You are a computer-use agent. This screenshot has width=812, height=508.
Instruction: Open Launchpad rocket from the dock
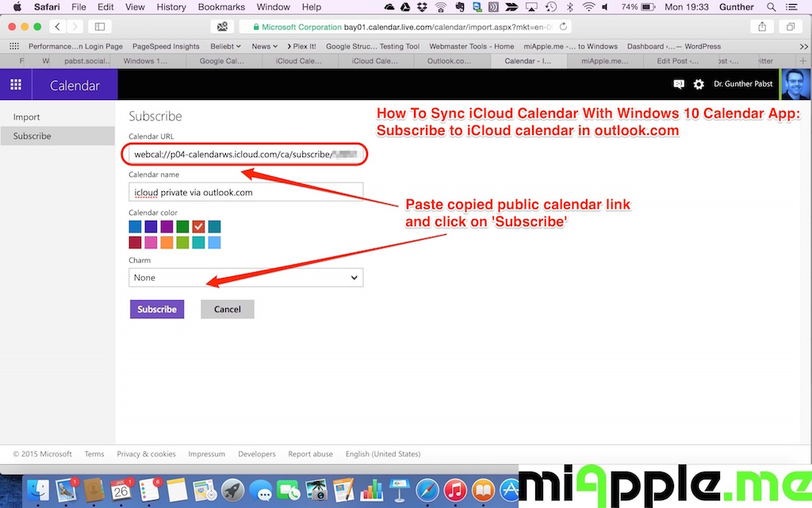tap(232, 490)
